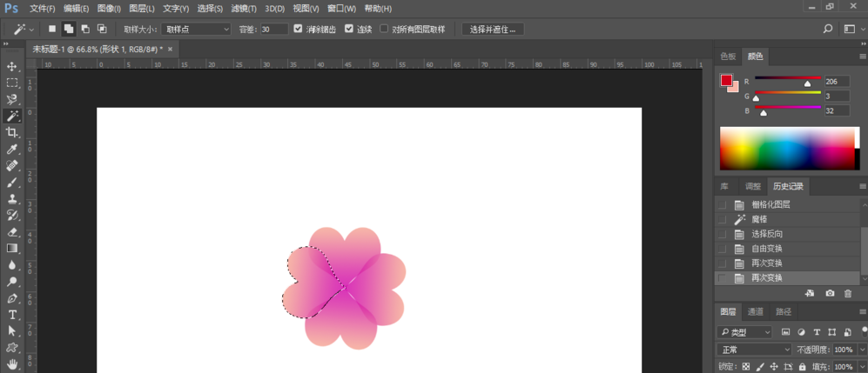Enable 对所有图层取样 checkbox
This screenshot has height=373, width=868.
coord(384,29)
